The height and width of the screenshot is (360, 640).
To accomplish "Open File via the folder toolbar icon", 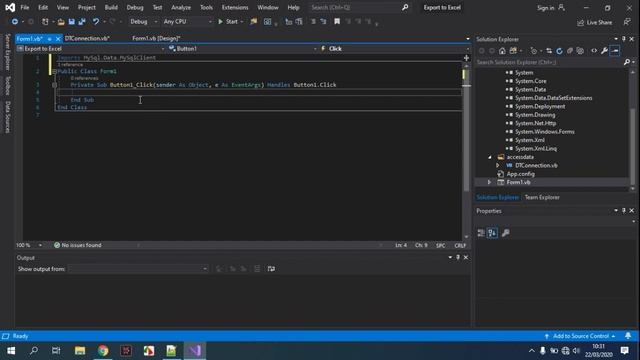I will [61, 22].
